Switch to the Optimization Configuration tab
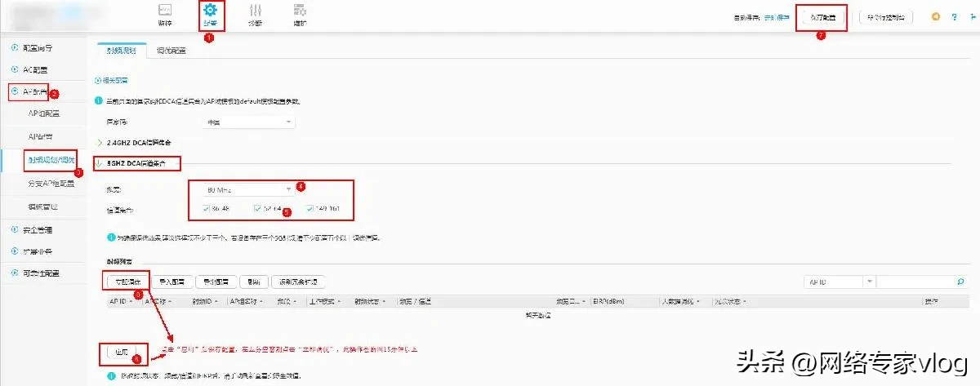This screenshot has height=386, width=980. tap(171, 51)
